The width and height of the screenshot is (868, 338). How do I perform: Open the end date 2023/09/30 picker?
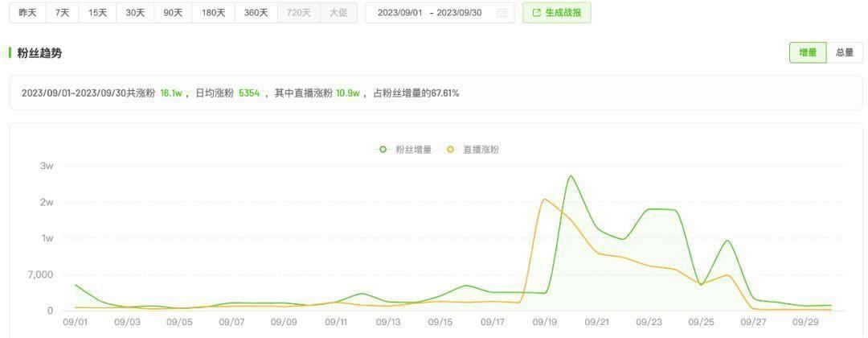coord(459,13)
